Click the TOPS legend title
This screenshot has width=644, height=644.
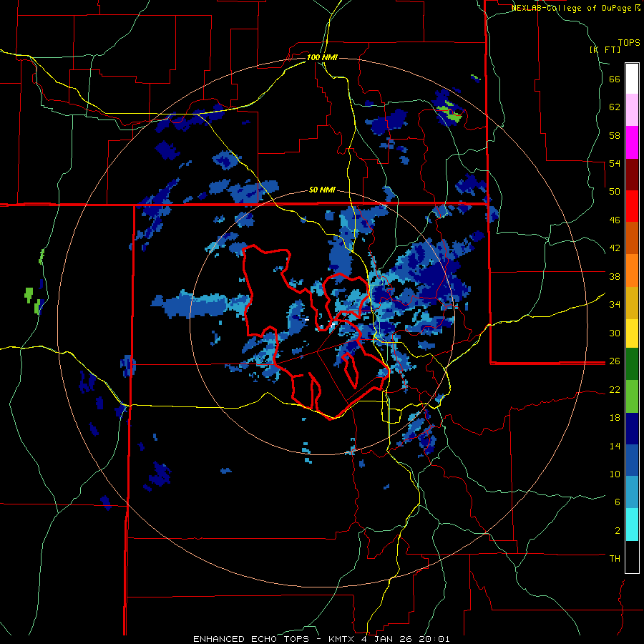coord(629,43)
